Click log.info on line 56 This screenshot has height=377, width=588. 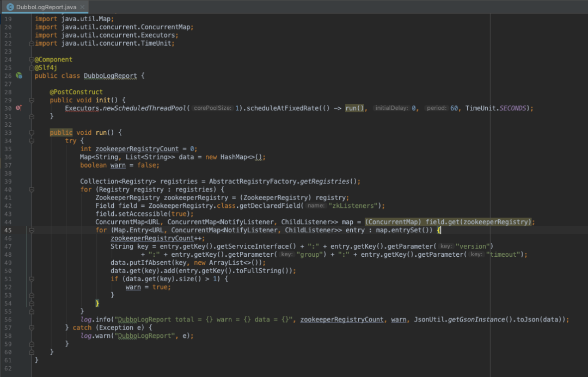[95, 319]
